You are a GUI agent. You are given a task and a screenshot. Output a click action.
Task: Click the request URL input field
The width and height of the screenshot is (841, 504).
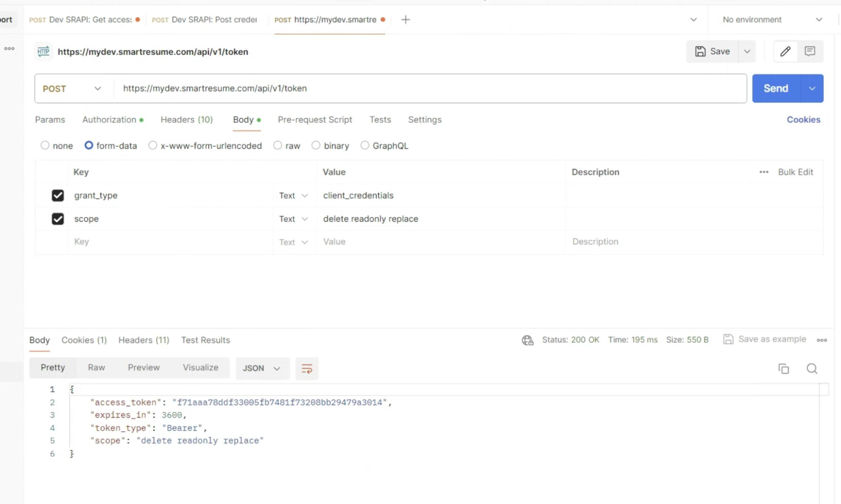(429, 89)
